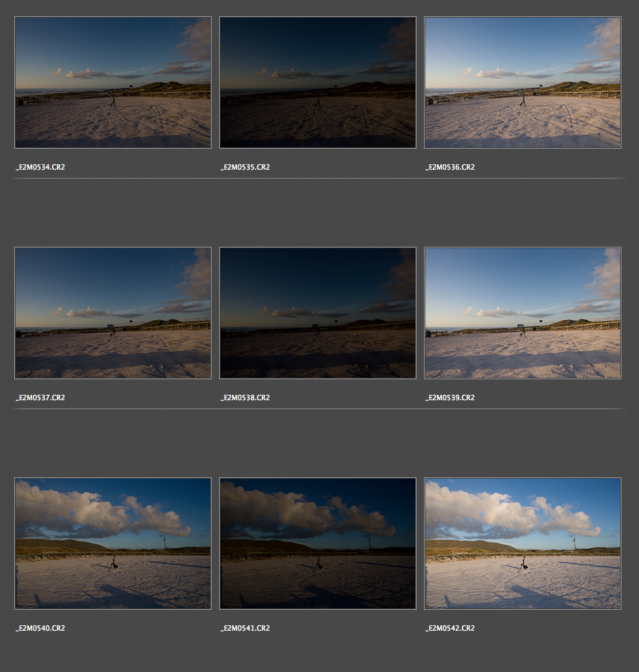
Task: Click the _E2M0535.CR2 filename text
Action: point(245,167)
